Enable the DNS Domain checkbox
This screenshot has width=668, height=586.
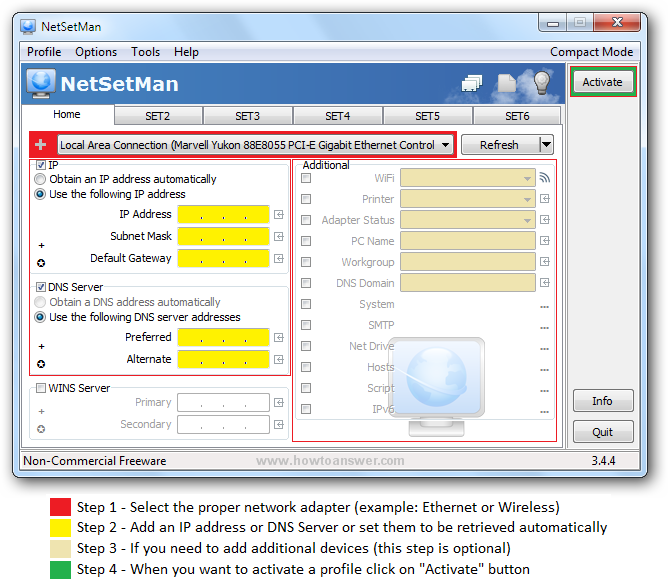[x=306, y=283]
